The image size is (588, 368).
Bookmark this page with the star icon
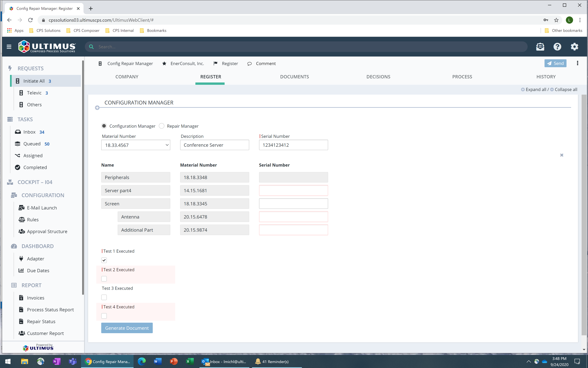(x=556, y=20)
